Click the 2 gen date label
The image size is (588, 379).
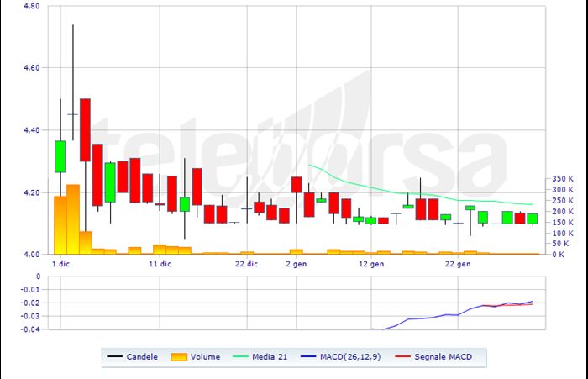(297, 264)
